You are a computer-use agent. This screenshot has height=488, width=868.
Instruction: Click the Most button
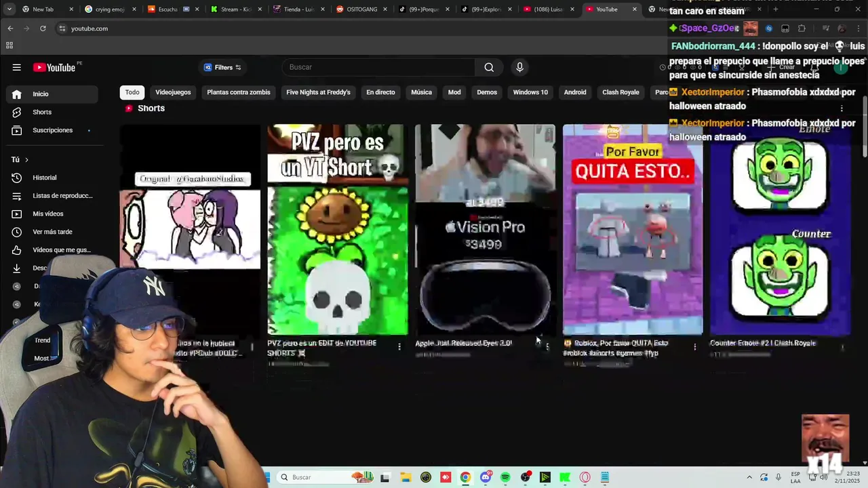point(41,358)
